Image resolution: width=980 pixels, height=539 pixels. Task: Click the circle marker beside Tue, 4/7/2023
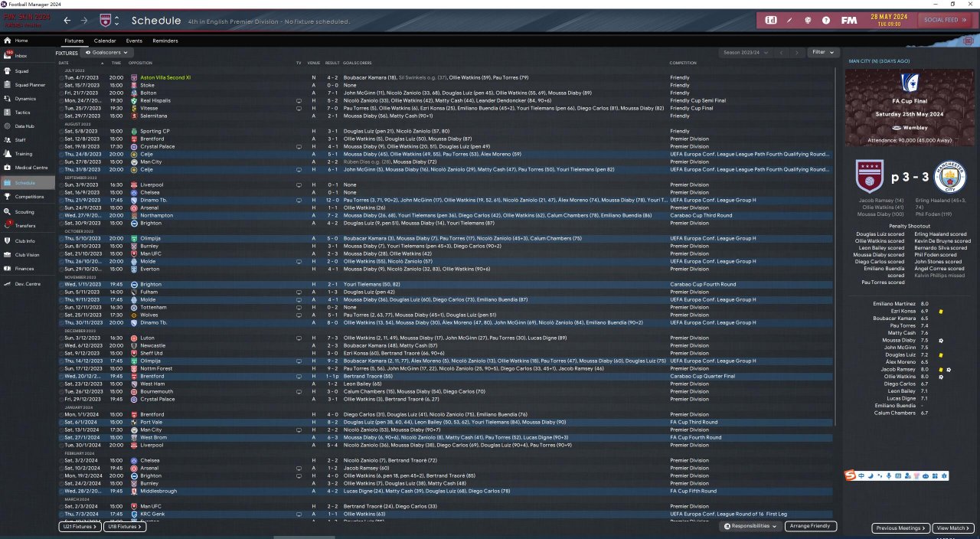pos(60,77)
